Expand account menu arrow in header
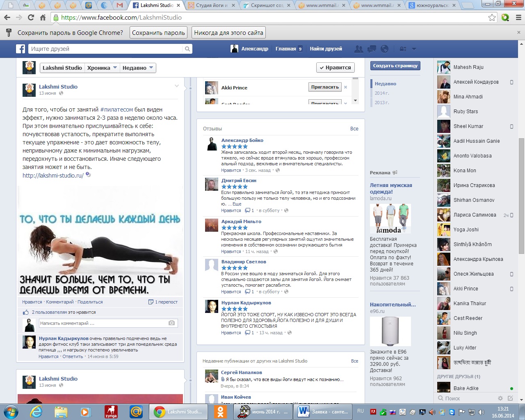525x420 pixels. click(x=414, y=49)
